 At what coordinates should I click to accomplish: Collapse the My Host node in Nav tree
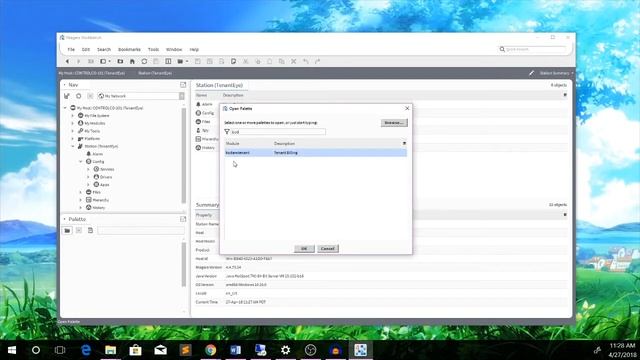coord(65,108)
